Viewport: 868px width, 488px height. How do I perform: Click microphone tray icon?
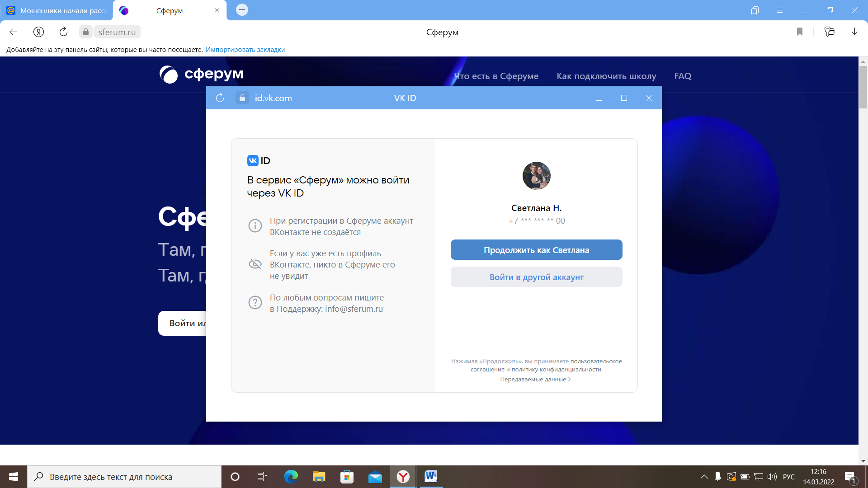(x=717, y=477)
